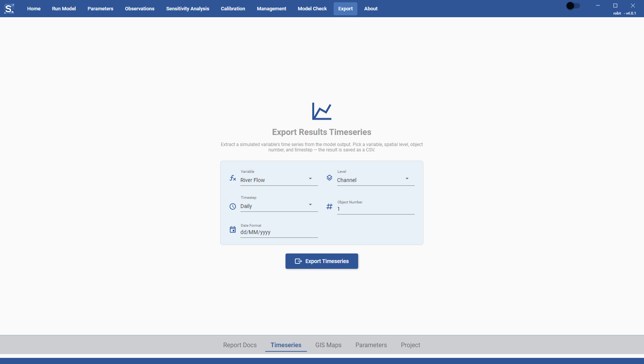Viewport: 644px width, 364px height.
Task: Open the Parameters menu in top bar
Action: tap(101, 8)
